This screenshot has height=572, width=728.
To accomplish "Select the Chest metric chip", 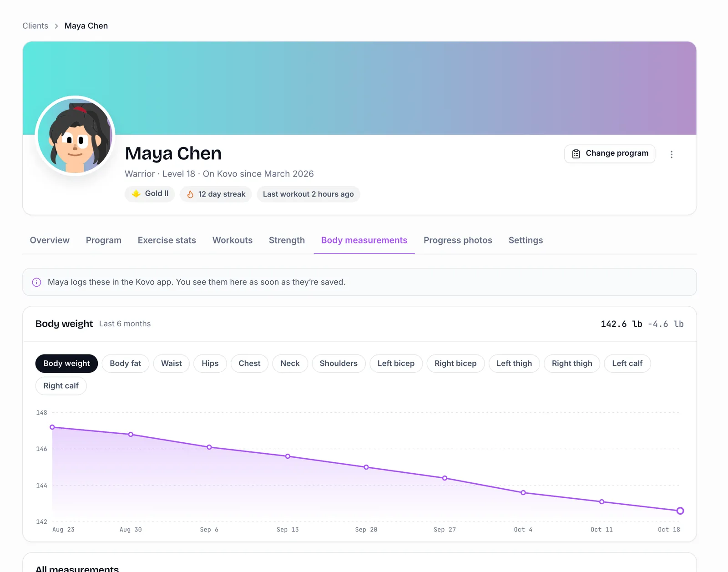I will (x=249, y=364).
